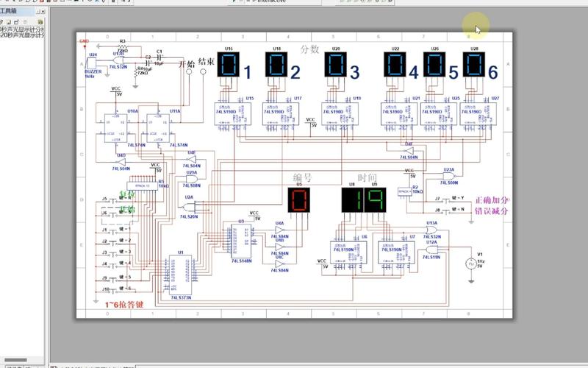Click the 开始 indicator probe

[188, 74]
